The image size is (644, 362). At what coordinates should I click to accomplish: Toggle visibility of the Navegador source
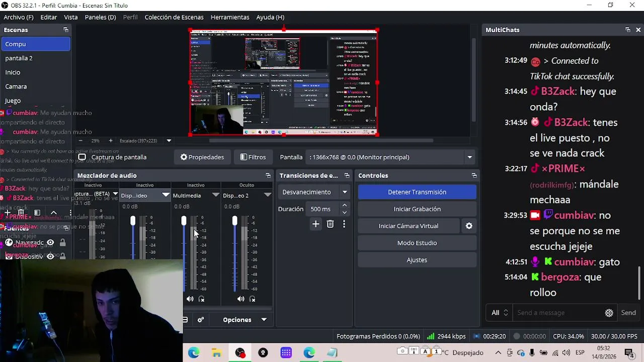click(x=50, y=243)
